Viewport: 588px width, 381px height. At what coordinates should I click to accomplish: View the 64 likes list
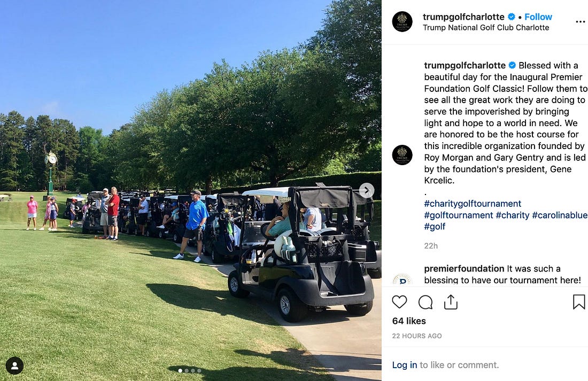409,321
